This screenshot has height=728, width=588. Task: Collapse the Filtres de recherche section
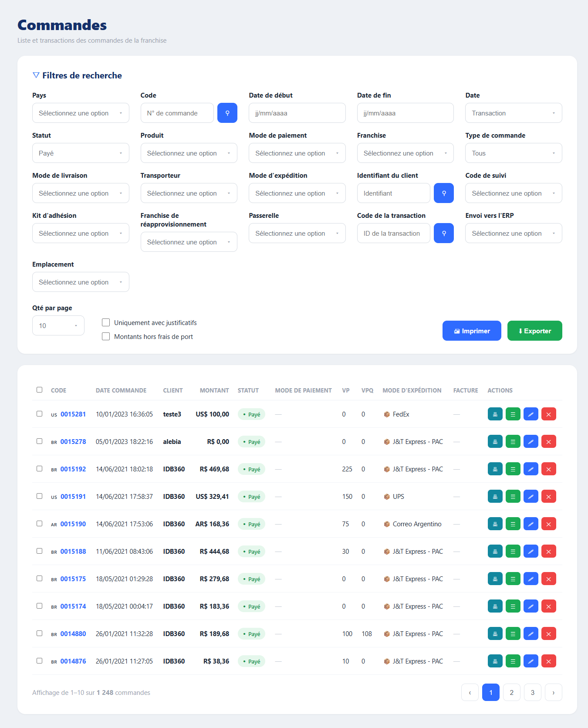point(77,75)
